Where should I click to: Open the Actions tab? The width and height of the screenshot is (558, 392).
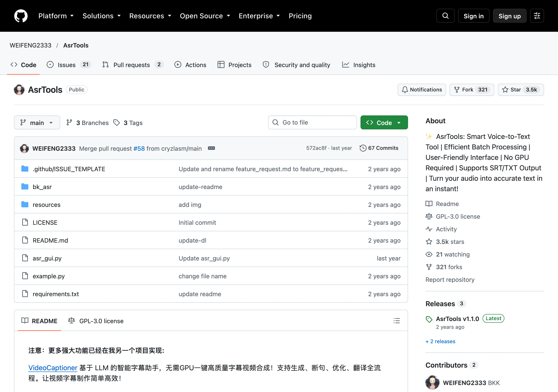pyautogui.click(x=190, y=65)
